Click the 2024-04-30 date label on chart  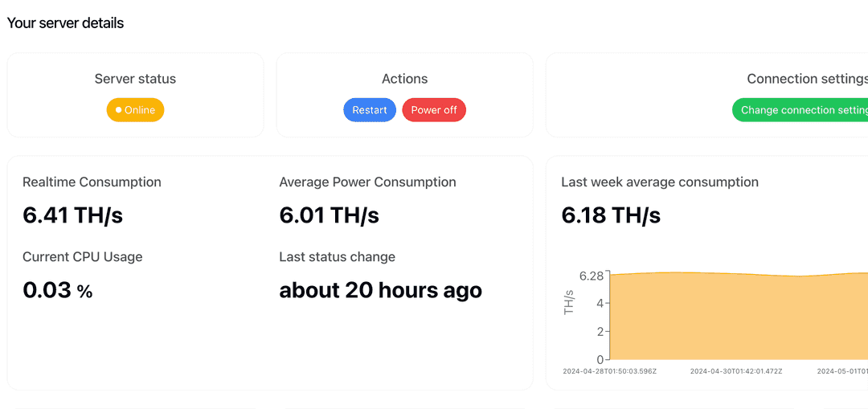click(736, 371)
